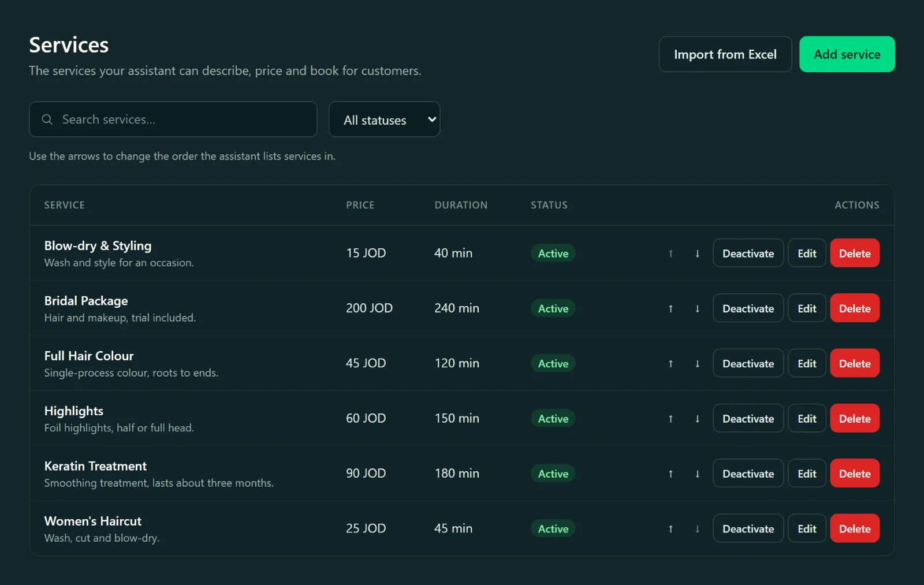
Task: Edit the Highlights service
Action: [x=807, y=418]
